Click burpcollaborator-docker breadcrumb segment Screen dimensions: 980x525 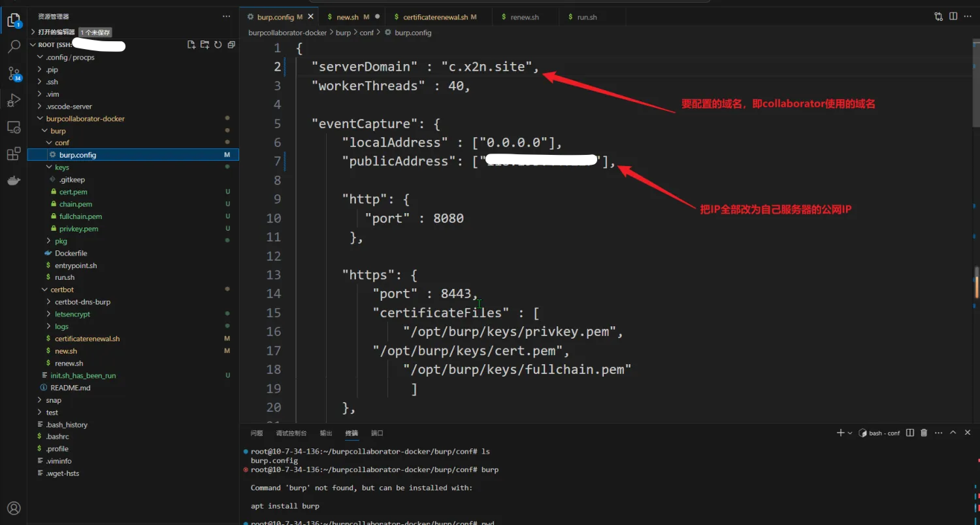click(287, 32)
